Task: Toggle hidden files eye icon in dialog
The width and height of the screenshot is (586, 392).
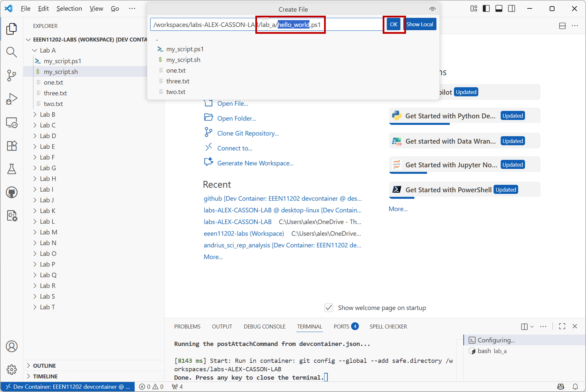Action: point(432,9)
